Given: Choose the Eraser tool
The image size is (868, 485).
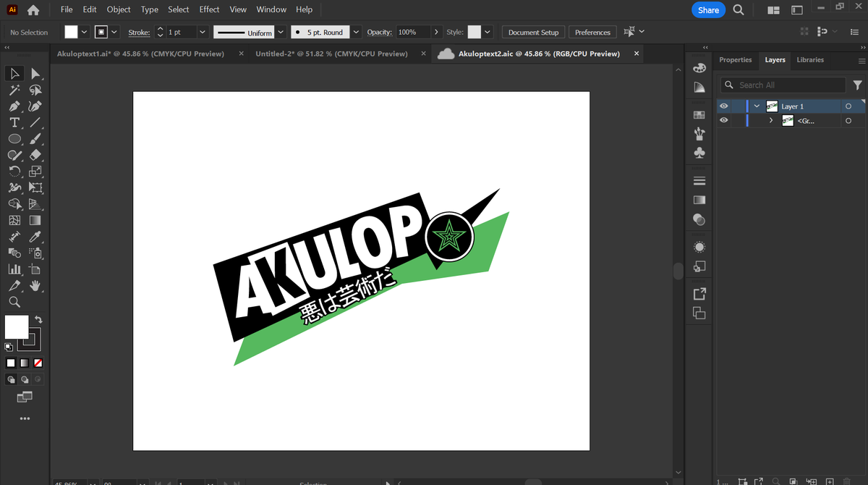Looking at the screenshot, I should [35, 155].
